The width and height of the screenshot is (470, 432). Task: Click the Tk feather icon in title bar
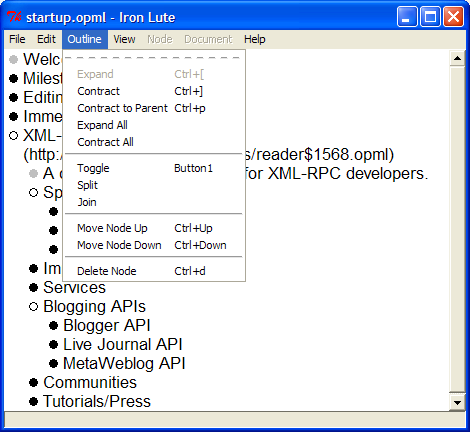pos(14,17)
